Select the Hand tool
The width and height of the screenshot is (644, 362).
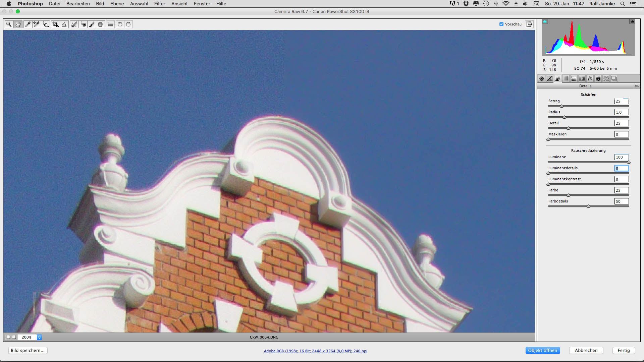18,24
